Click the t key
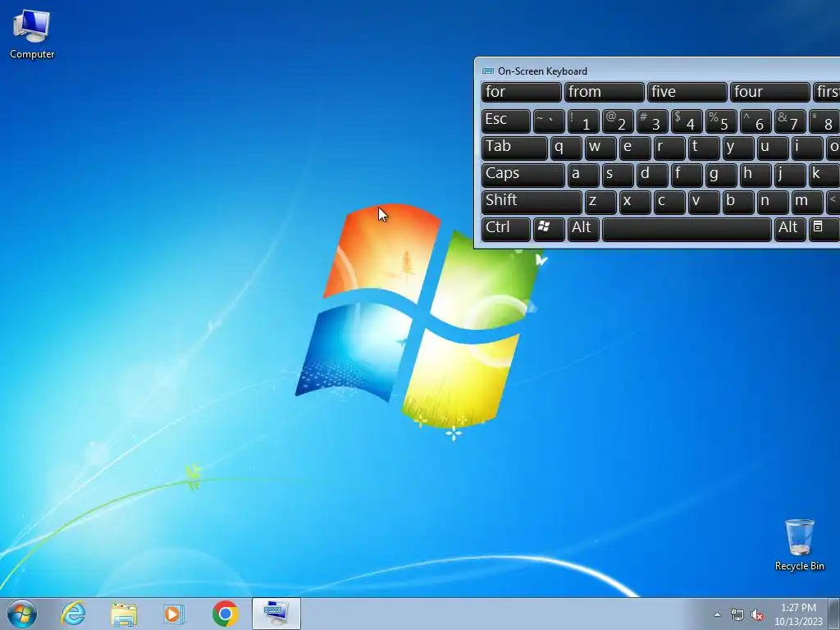 (x=703, y=148)
